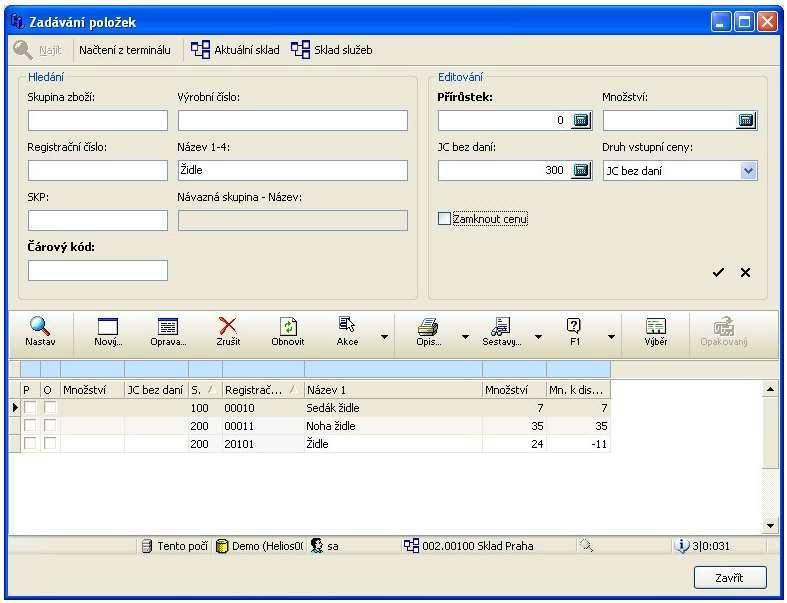Click JC bez daní column header
This screenshot has width=787, height=603.
click(156, 390)
